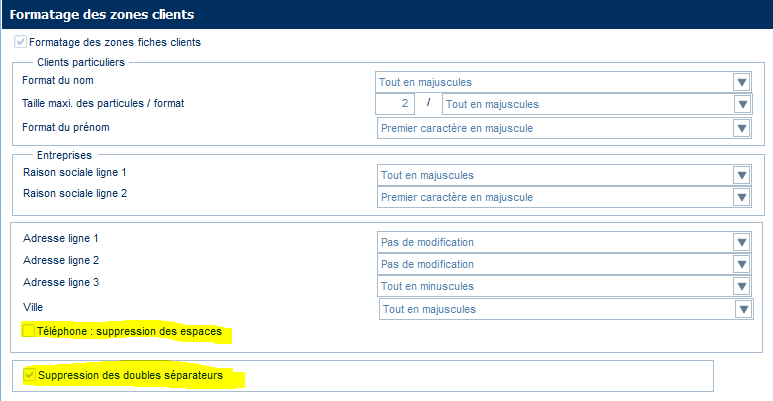This screenshot has width=773, height=401.
Task: Open the Adresse ligne 2 dropdown arrow
Action: tap(741, 264)
